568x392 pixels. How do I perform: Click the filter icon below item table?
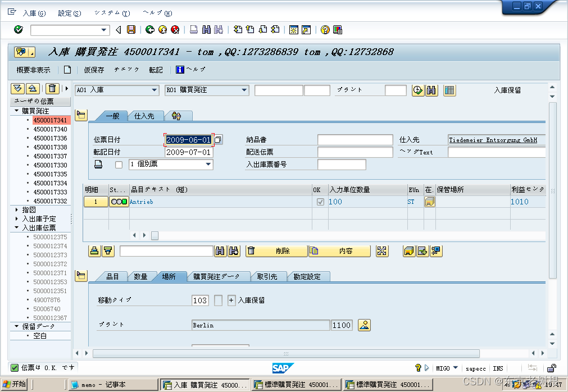108,251
